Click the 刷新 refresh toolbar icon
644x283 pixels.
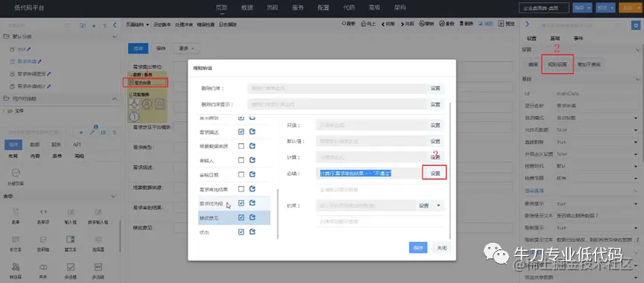[x=344, y=24]
